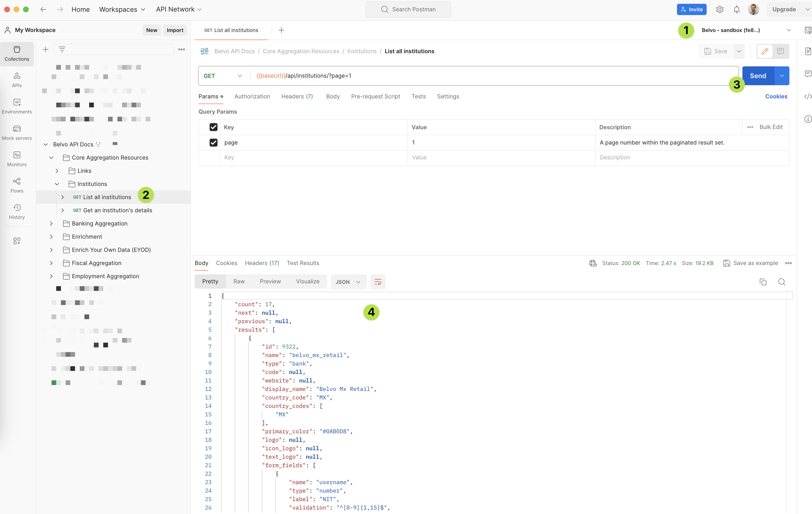
Task: Click the Invite button
Action: [x=692, y=9]
